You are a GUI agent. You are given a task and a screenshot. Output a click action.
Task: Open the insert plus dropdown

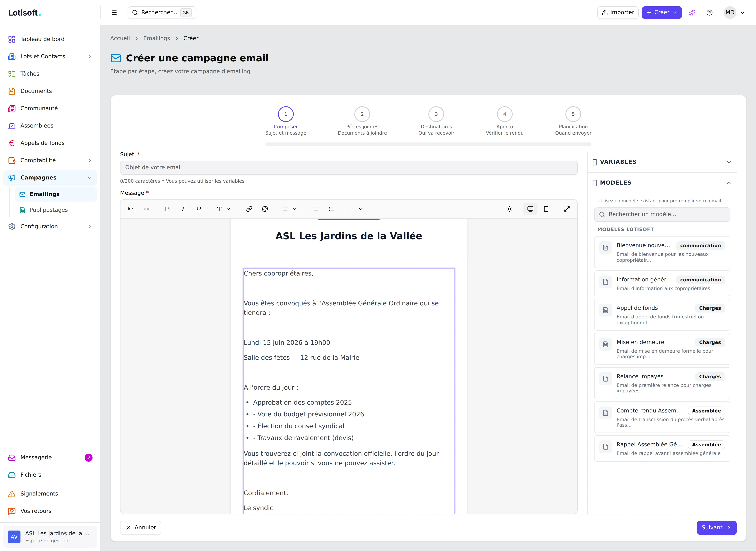pos(356,209)
